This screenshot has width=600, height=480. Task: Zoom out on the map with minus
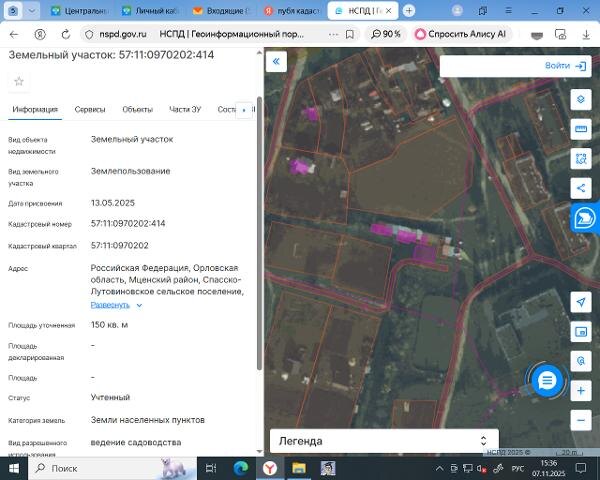(x=580, y=420)
